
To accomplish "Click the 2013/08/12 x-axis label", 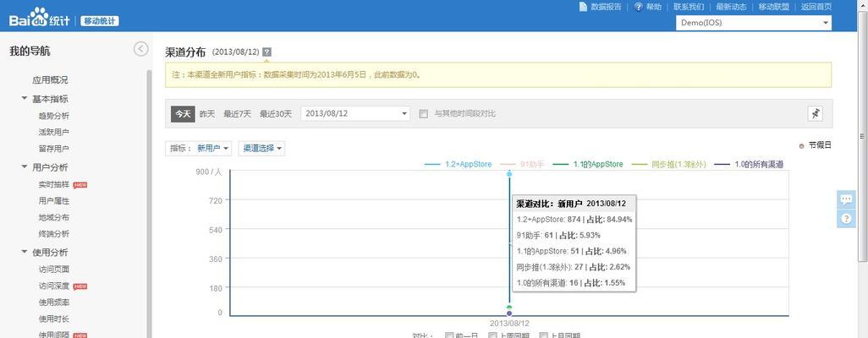I will click(x=509, y=323).
